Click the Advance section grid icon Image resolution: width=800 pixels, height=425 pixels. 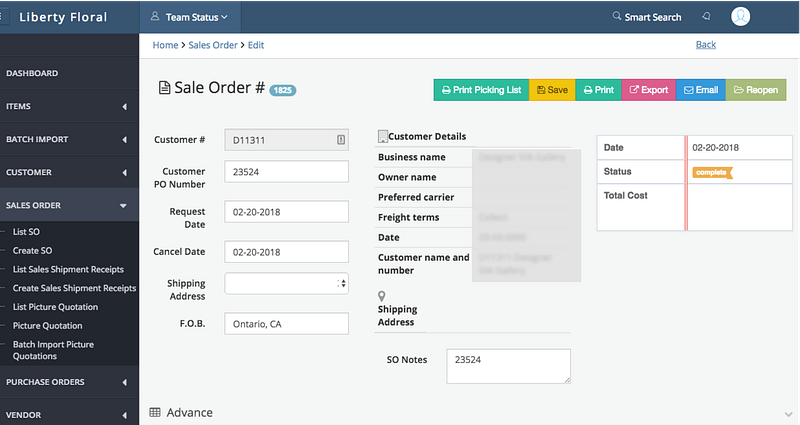(155, 412)
